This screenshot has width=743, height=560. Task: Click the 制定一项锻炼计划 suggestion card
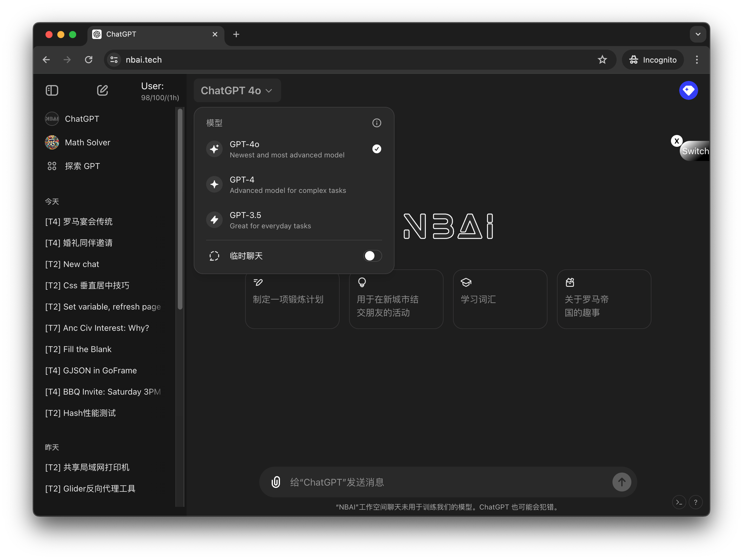pyautogui.click(x=292, y=299)
